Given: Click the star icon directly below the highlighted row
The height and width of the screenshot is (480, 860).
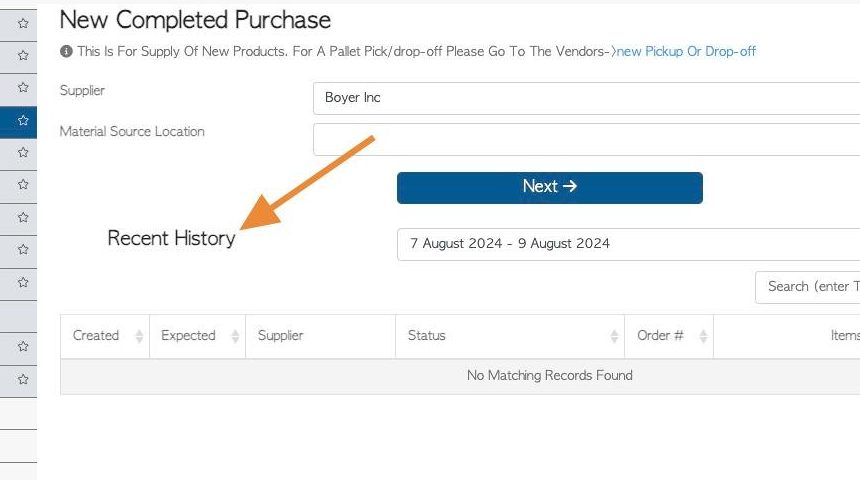Looking at the screenshot, I should click(x=22, y=152).
